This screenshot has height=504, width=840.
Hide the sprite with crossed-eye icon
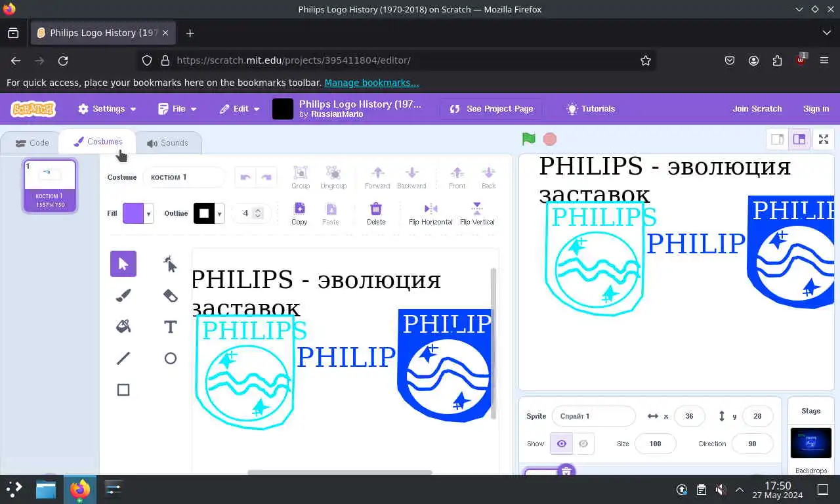pos(583,444)
